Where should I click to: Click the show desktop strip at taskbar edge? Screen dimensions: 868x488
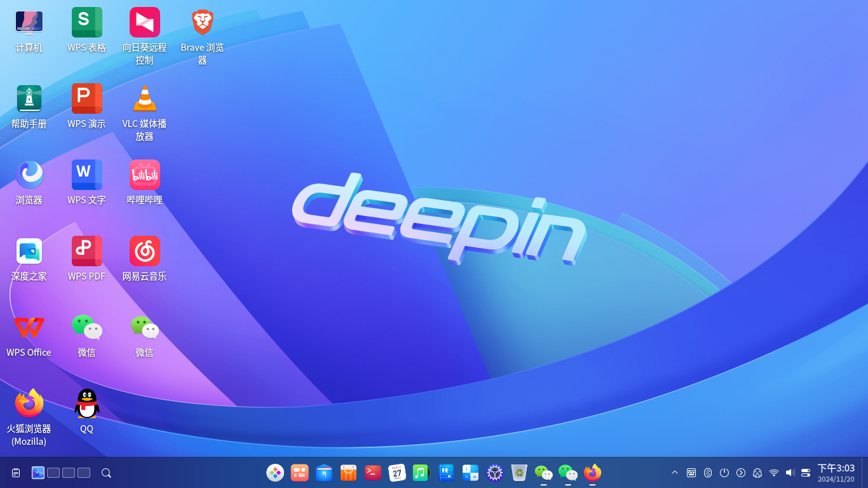coord(865,473)
